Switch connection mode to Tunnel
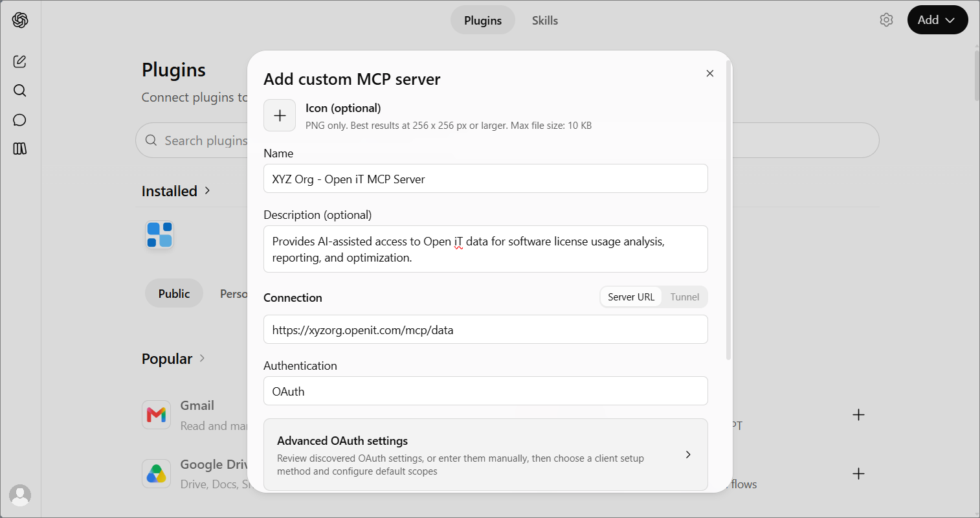The height and width of the screenshot is (518, 980). [685, 297]
